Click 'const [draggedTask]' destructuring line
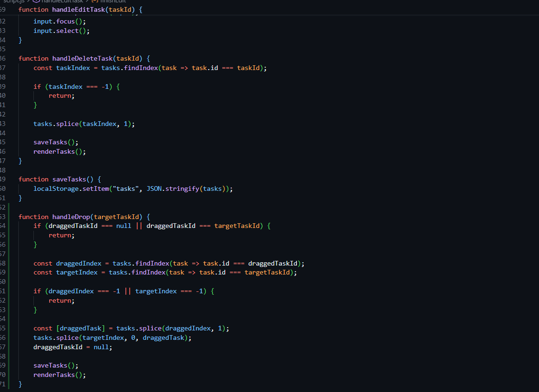Screen dimensions: 539x392 pos(131,329)
